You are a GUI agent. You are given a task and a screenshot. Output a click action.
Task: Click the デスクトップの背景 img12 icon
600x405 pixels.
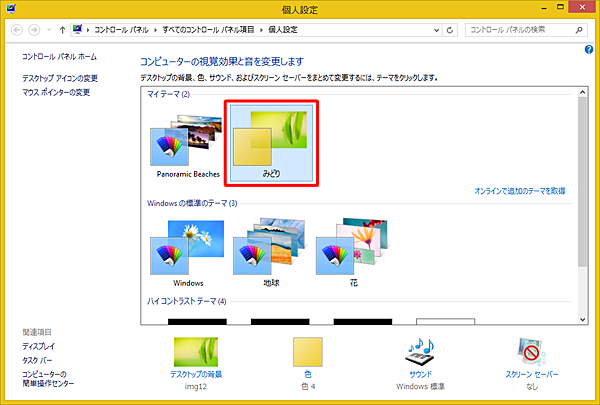[196, 352]
